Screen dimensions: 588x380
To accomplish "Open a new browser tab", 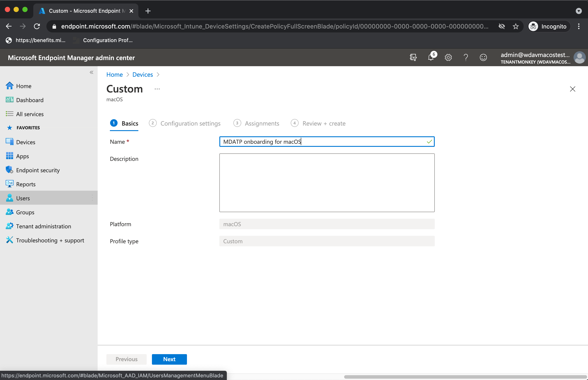I will pos(148,11).
